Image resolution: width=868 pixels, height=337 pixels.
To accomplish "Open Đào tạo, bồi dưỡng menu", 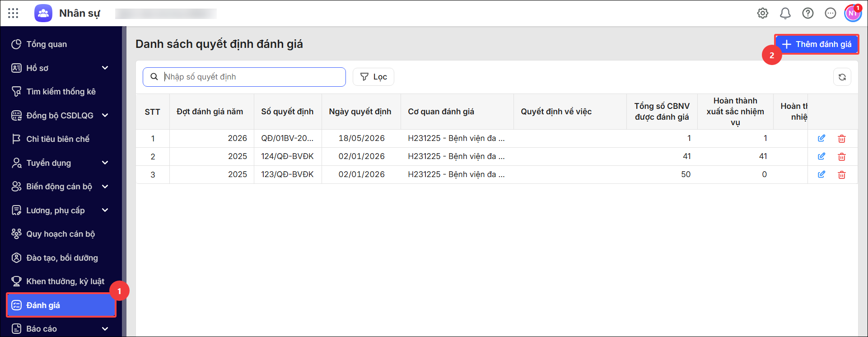I will point(61,258).
